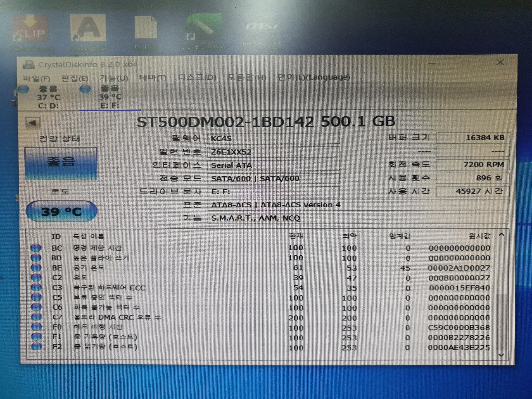532x399 pixels.
Task: Click the CrystalDiskInfo title bar app icon
Action: 28,65
